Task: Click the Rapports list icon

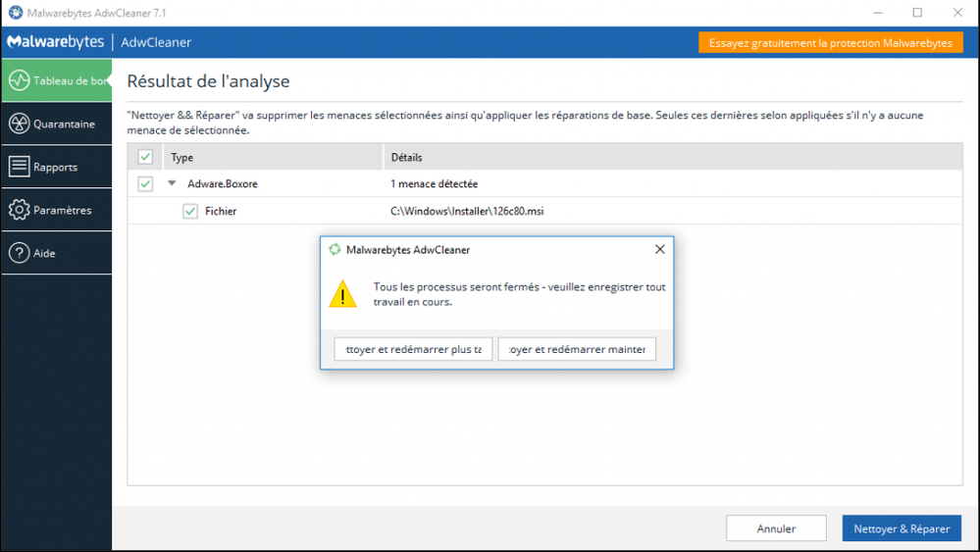Action: pyautogui.click(x=19, y=167)
